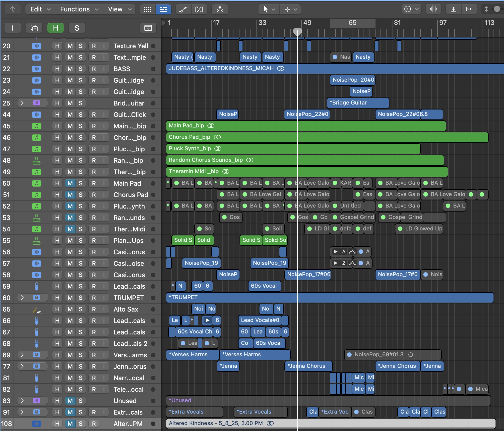The height and width of the screenshot is (431, 504).
Task: Click the duplicate track button
Action: tap(34, 28)
